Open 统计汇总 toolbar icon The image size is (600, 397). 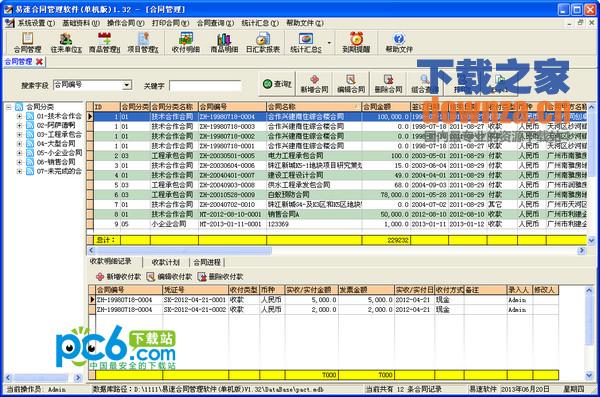tap(306, 43)
